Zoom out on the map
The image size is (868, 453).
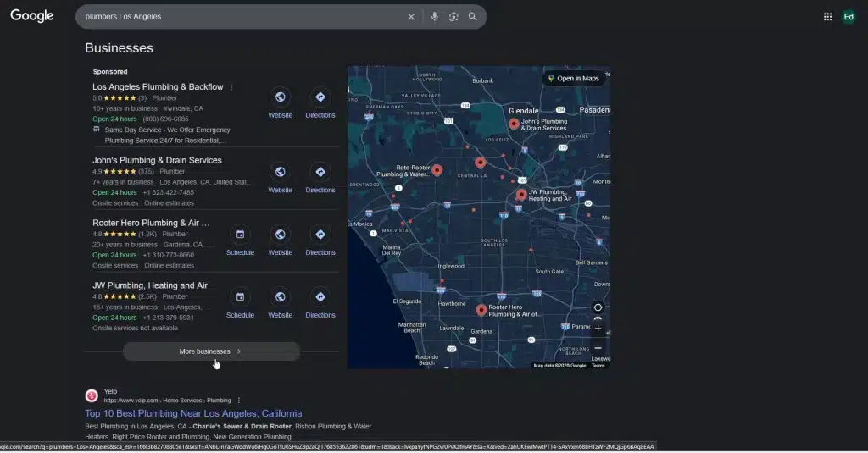coord(598,348)
